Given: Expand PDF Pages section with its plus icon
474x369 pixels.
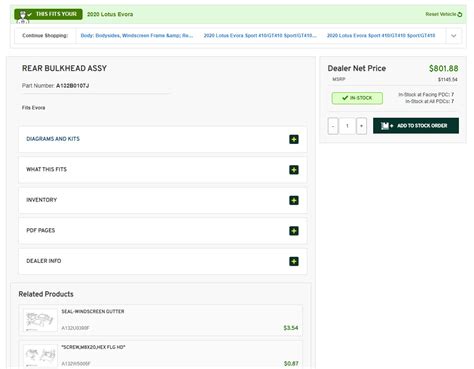Looking at the screenshot, I should [294, 231].
